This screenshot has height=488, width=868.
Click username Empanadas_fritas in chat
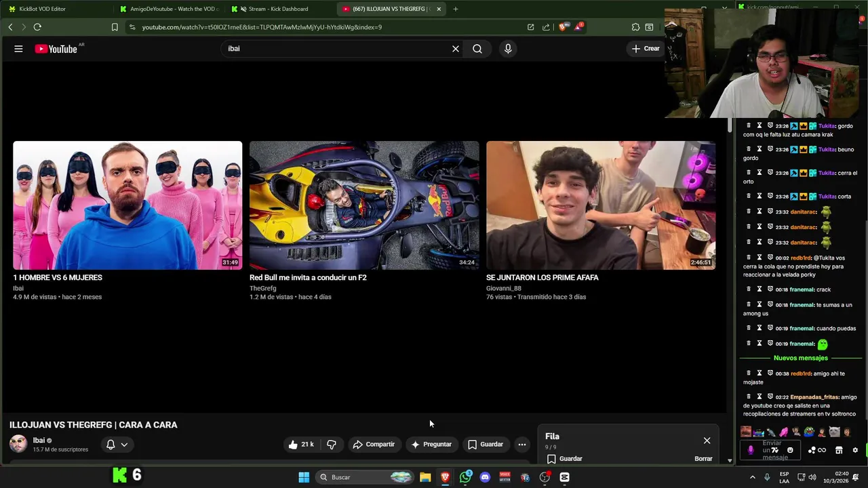point(814,397)
